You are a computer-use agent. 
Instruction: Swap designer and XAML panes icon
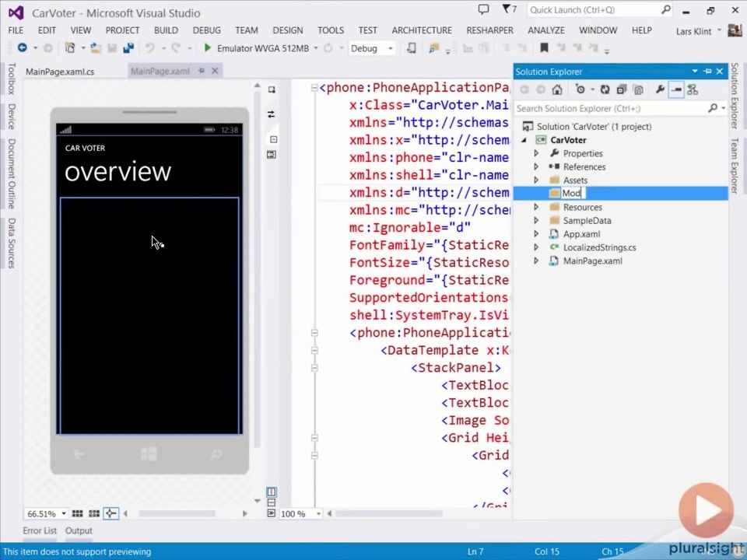[x=271, y=114]
